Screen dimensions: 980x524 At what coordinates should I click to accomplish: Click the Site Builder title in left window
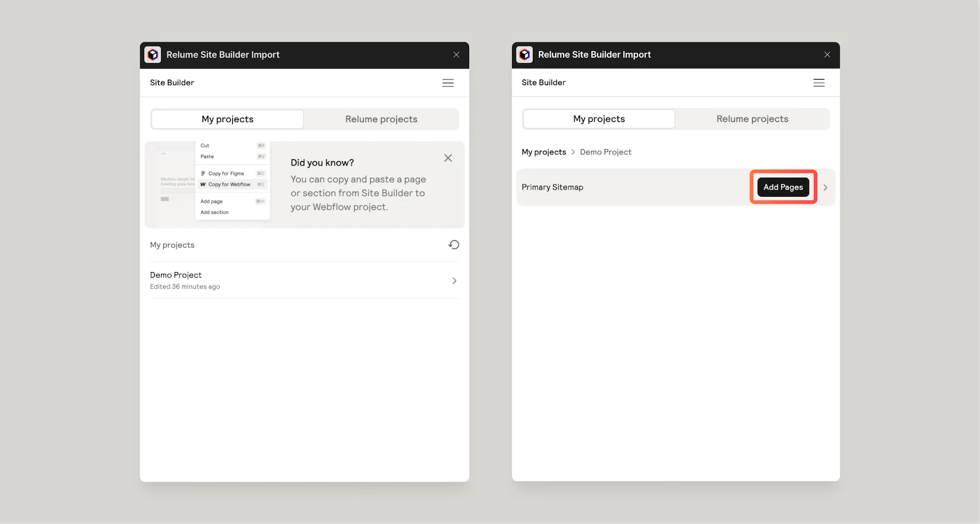point(172,83)
